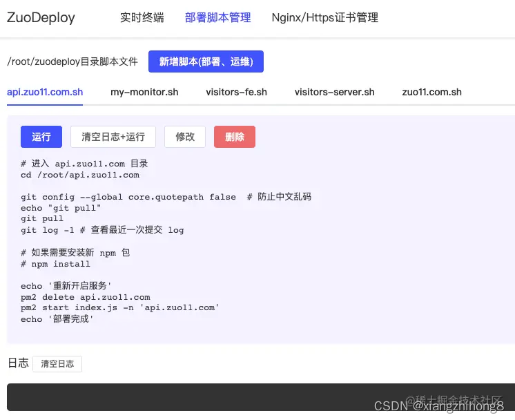Click the git pull line in script
This screenshot has height=420, width=515.
point(42,219)
